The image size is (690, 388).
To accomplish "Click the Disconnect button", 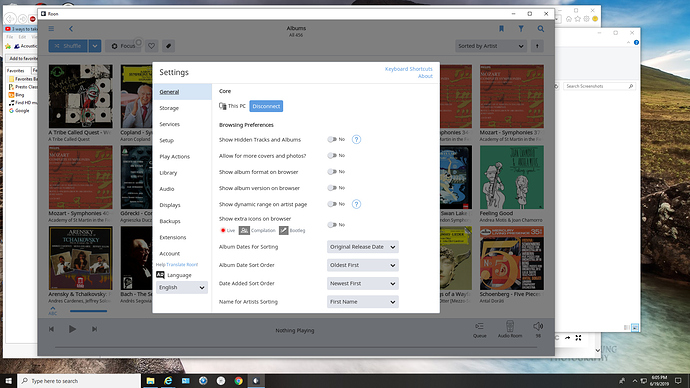I will click(x=266, y=106).
